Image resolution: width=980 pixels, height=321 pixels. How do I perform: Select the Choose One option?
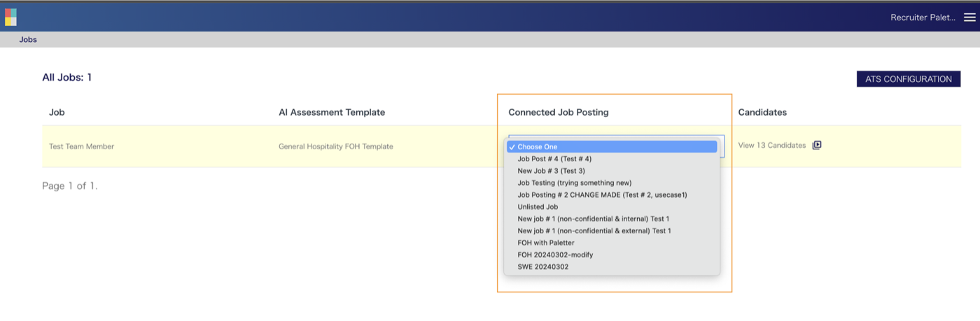coord(612,147)
